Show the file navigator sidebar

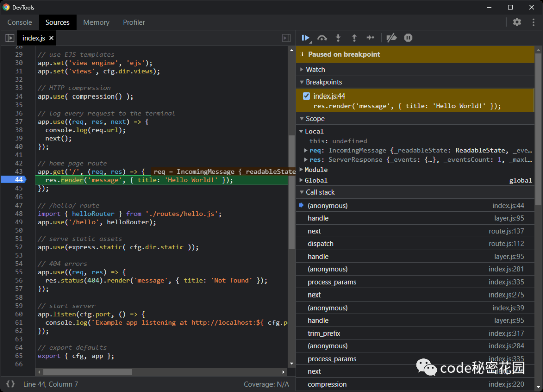pos(9,38)
